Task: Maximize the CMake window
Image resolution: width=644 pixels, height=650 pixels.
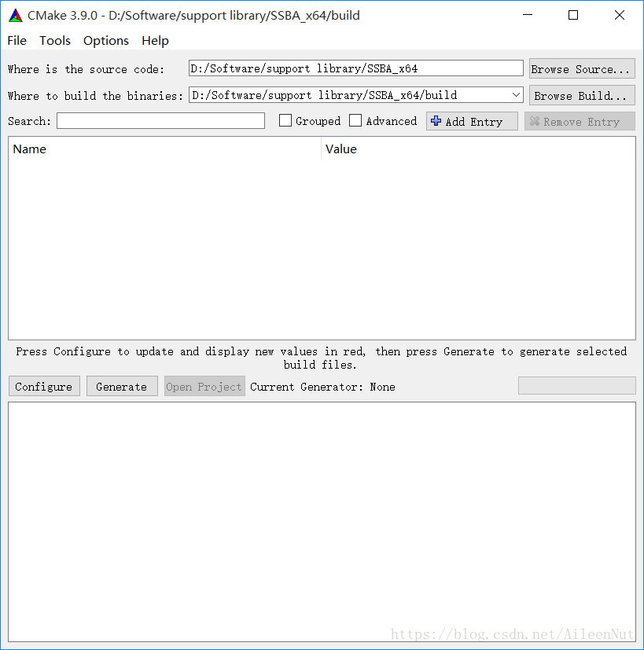Action: click(573, 16)
